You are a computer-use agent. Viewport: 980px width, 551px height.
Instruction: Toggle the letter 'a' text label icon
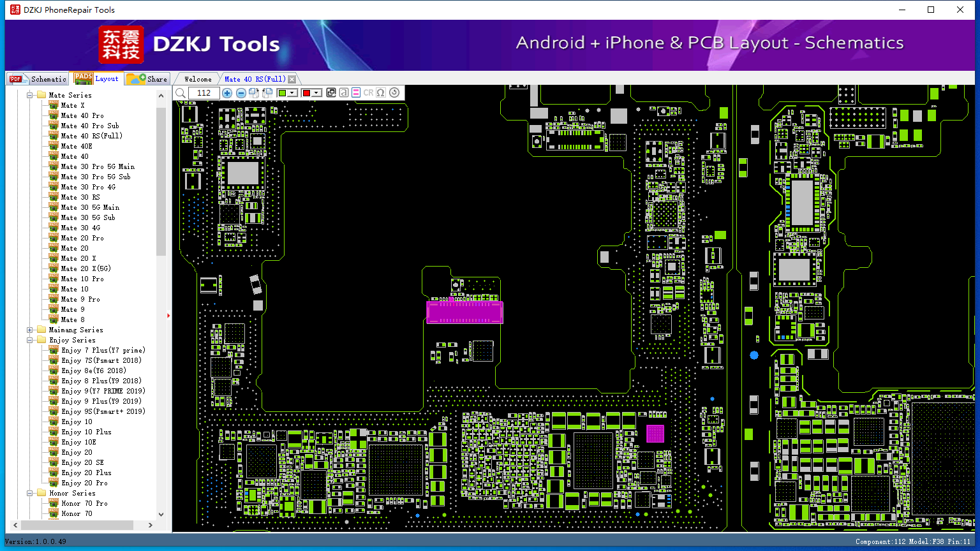(343, 93)
